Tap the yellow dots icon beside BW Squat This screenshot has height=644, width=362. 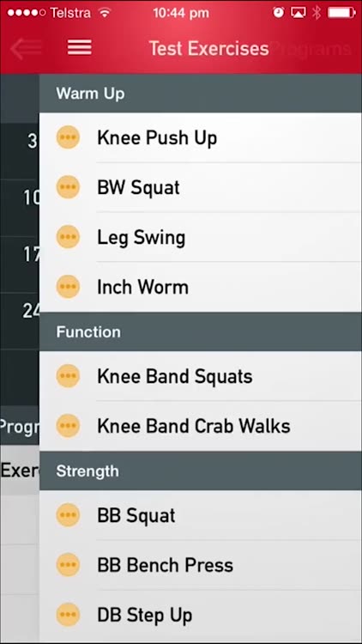point(68,187)
